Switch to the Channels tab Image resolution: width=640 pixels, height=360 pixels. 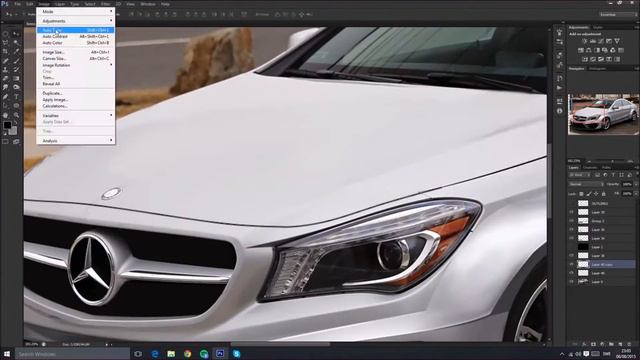(590, 167)
